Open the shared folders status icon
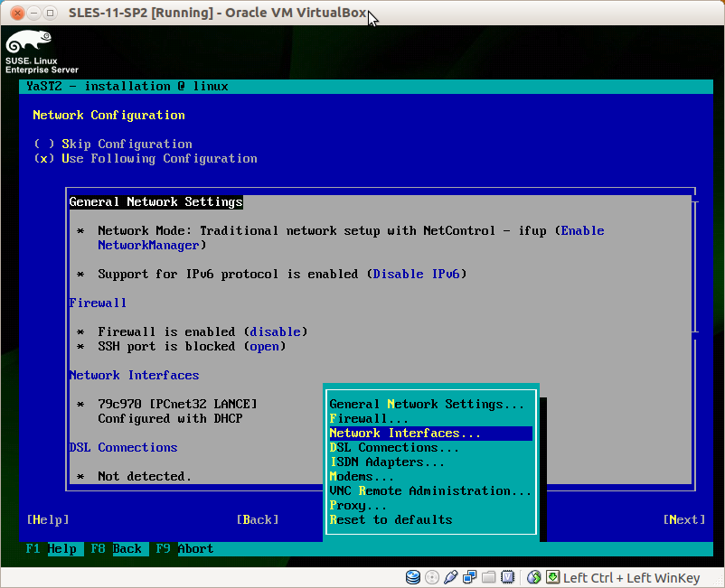The image size is (725, 588). [489, 577]
